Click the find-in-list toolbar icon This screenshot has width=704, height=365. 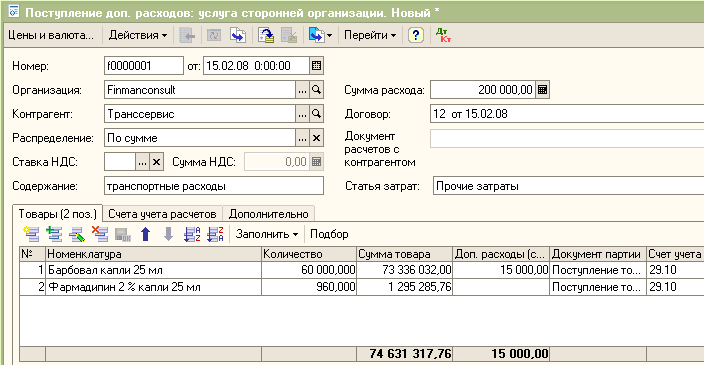pyautogui.click(x=187, y=35)
